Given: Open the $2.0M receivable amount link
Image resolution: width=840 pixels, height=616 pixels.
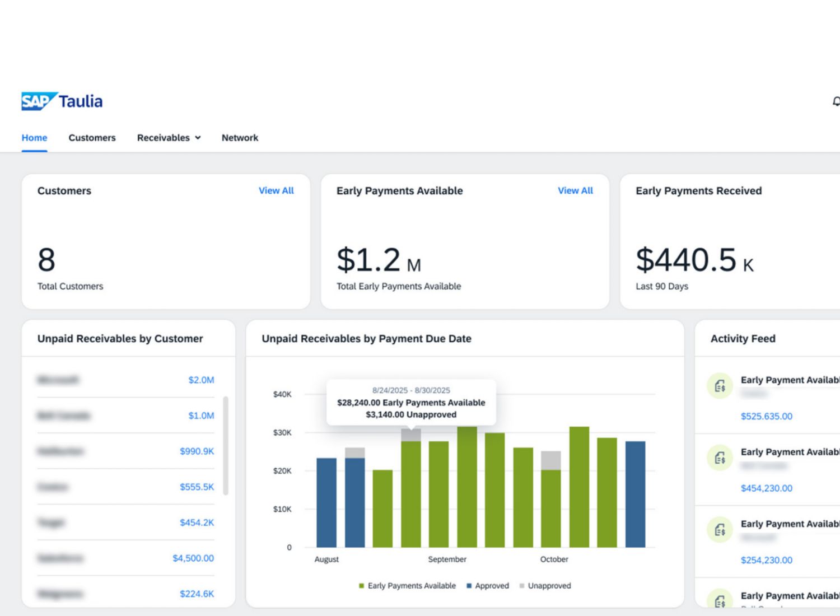Looking at the screenshot, I should tap(201, 380).
